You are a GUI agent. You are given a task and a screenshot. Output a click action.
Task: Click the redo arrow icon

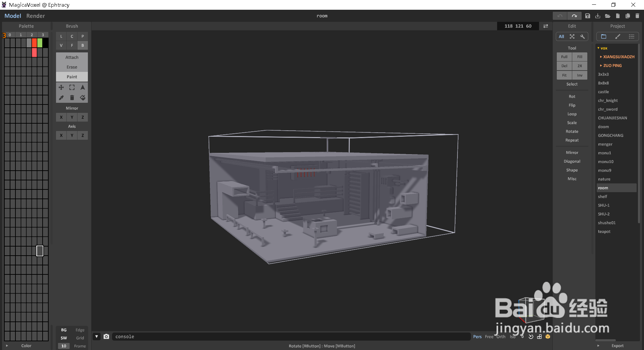point(574,16)
